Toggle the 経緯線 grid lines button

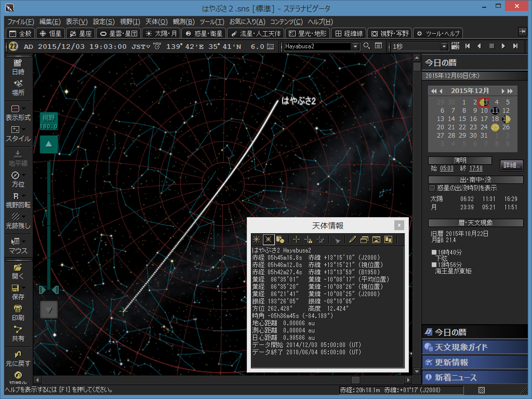pos(348,33)
